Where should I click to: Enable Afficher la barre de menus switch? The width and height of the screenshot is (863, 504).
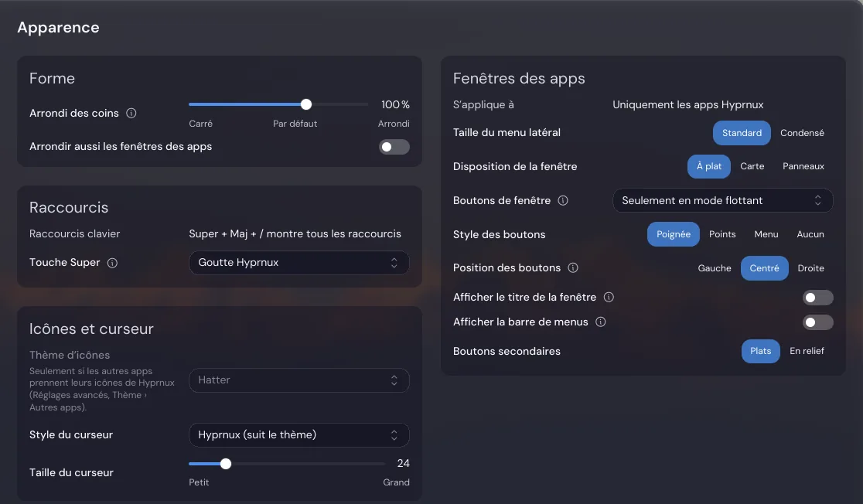point(818,322)
